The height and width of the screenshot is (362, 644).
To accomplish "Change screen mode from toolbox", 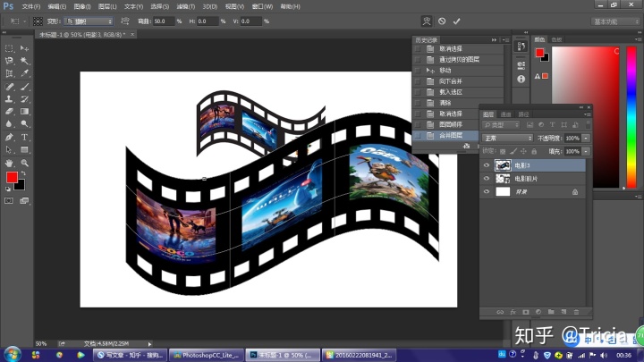I will coord(25,201).
